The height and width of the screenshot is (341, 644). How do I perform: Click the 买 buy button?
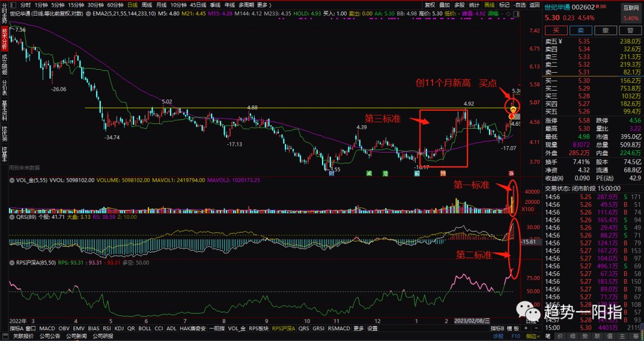tap(556, 30)
